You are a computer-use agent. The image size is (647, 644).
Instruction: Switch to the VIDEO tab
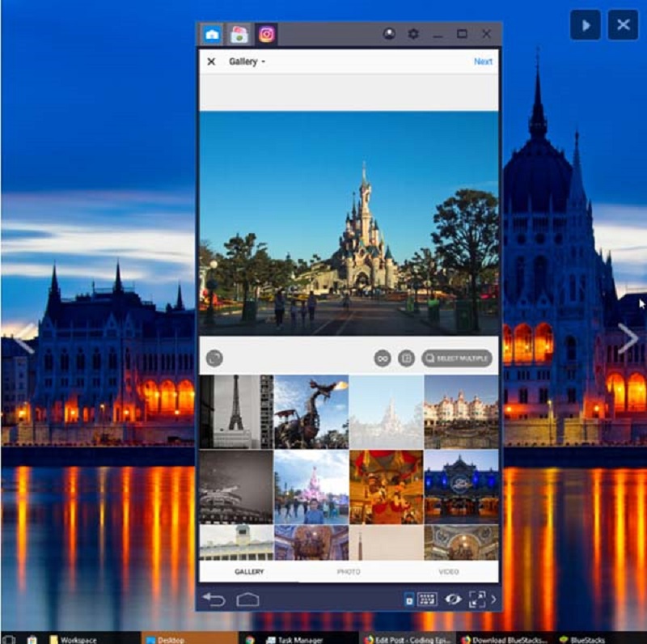[x=449, y=572]
